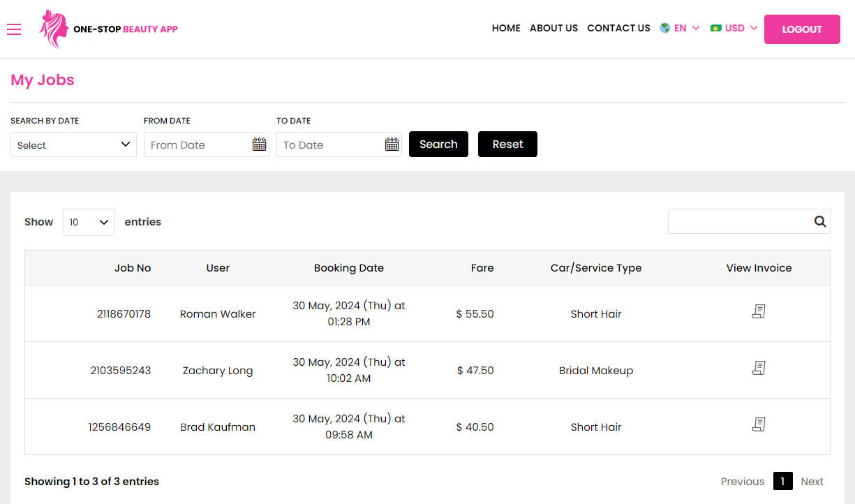Reset the date filters
The height and width of the screenshot is (504, 855).
[507, 144]
